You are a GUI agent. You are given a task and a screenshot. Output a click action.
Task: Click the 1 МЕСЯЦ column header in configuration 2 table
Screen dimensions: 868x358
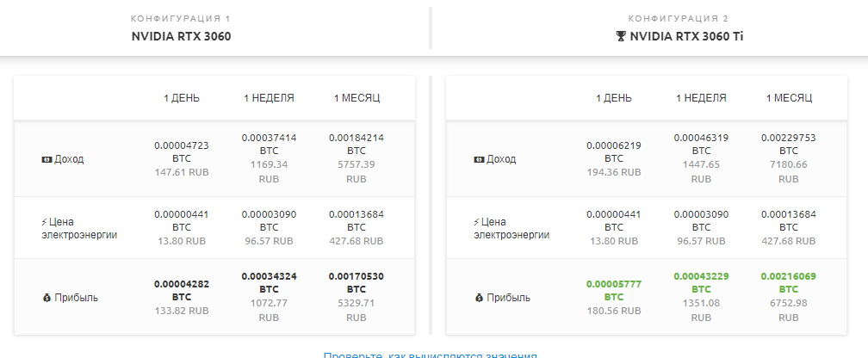[x=789, y=98]
